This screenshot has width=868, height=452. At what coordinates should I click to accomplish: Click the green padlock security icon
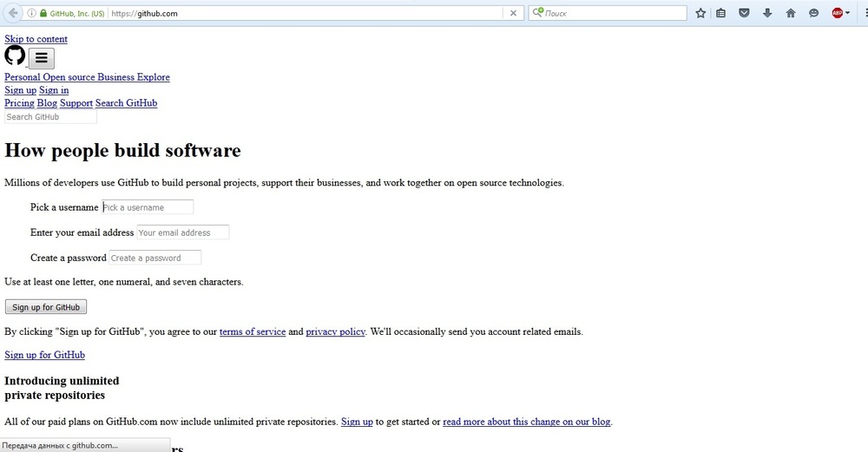43,13
